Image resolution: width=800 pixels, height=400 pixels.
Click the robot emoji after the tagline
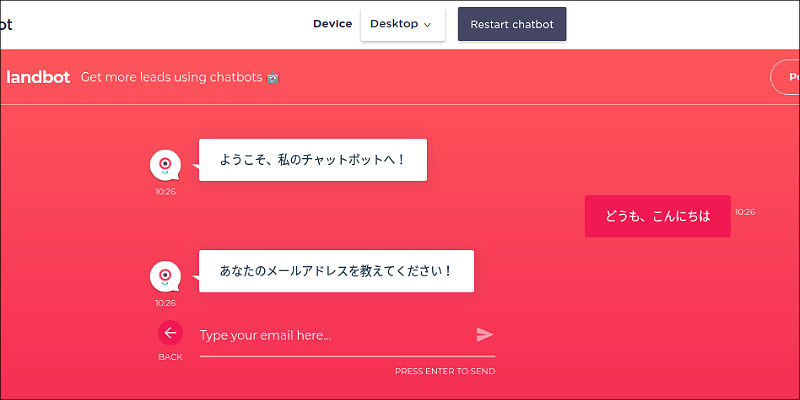coord(273,78)
